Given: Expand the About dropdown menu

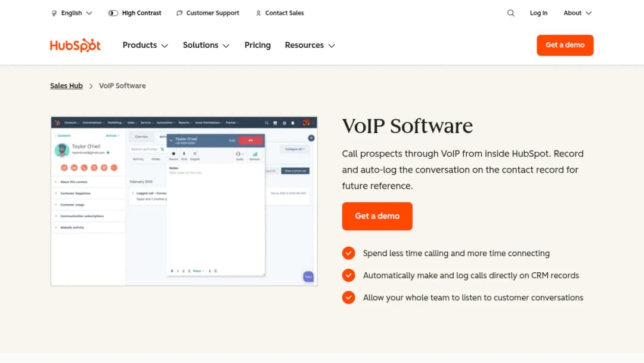Looking at the screenshot, I should (577, 13).
